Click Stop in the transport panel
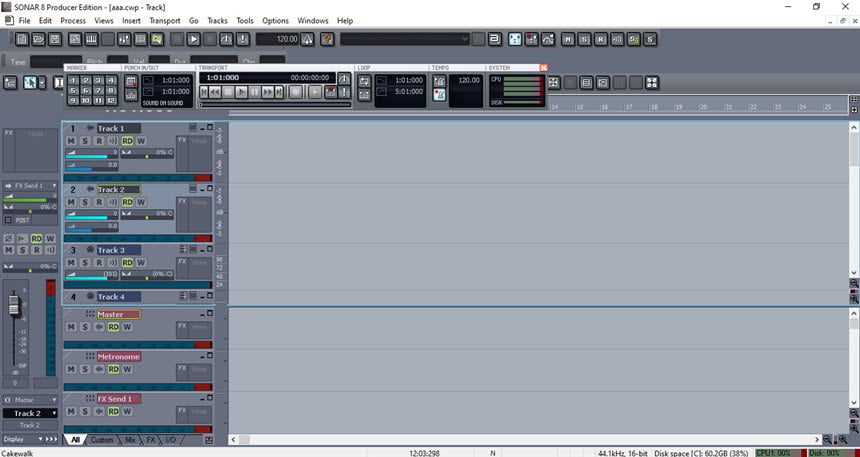The image size is (860, 457). click(x=228, y=92)
